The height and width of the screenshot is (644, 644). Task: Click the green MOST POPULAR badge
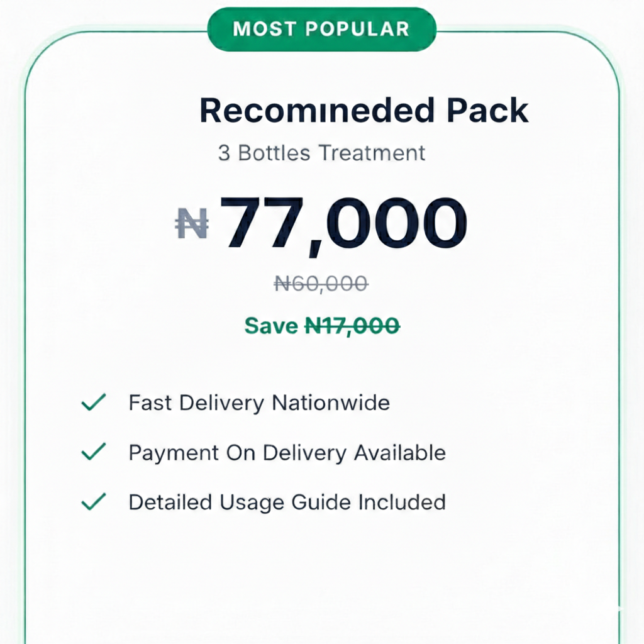(321, 29)
